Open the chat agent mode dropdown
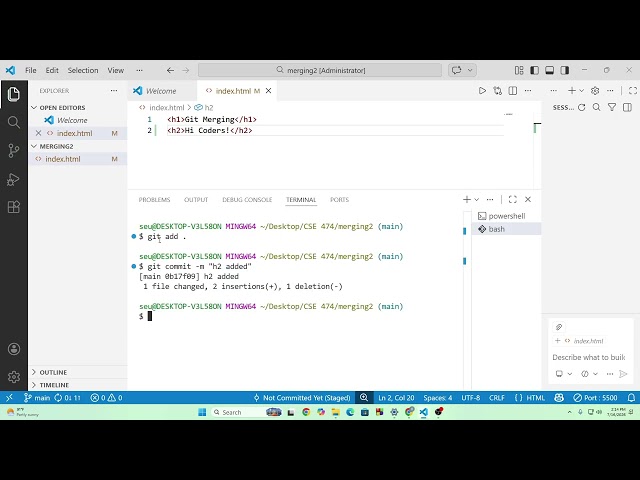The width and height of the screenshot is (640, 480). pos(564,373)
